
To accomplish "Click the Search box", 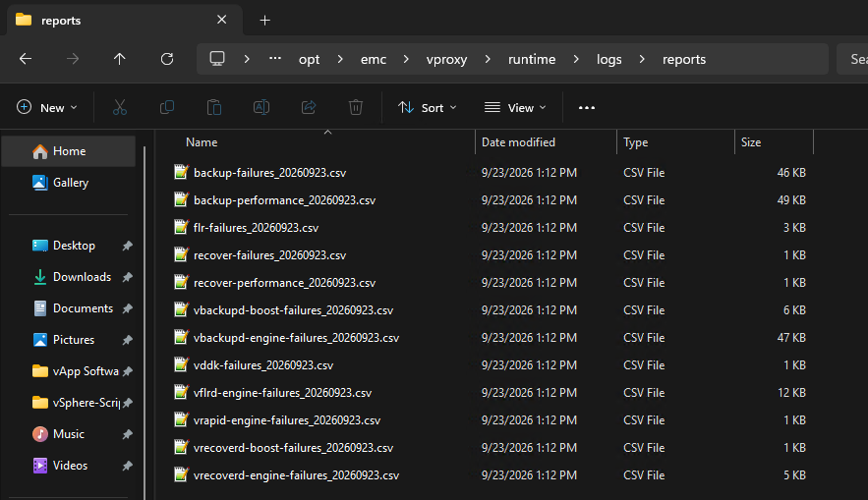I will [852, 59].
